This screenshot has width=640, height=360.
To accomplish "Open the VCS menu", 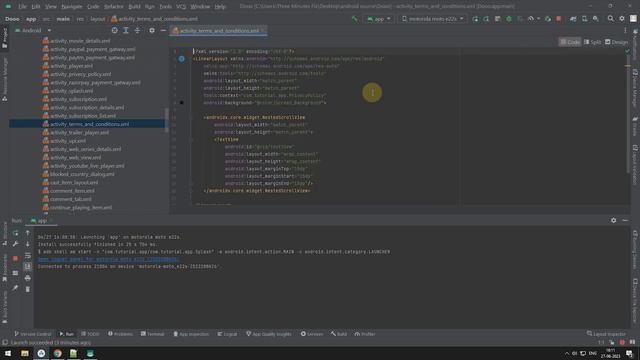I will pos(181,7).
